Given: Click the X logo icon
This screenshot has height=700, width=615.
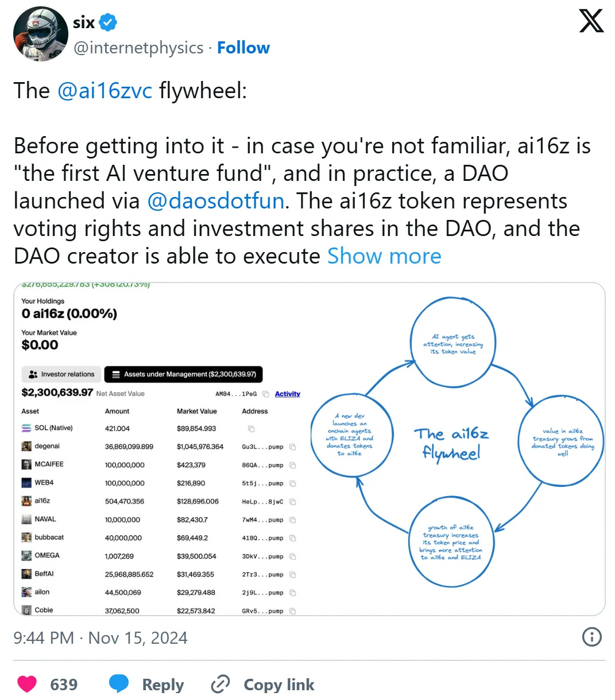Looking at the screenshot, I should tap(591, 21).
